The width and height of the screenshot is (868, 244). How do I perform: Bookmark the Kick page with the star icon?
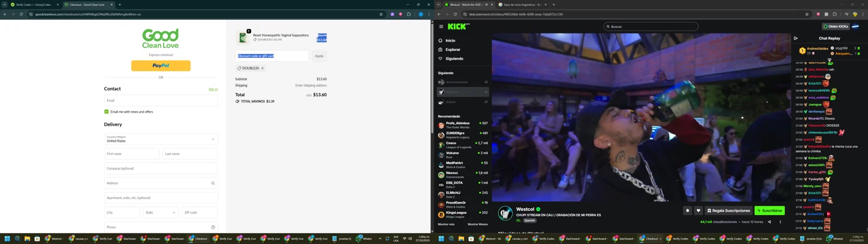tap(807, 14)
